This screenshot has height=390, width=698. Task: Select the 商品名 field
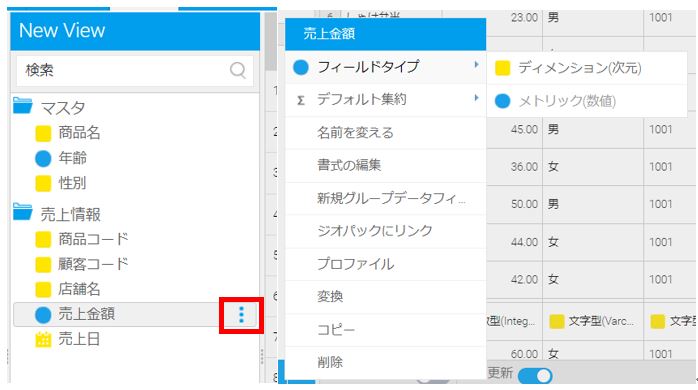[79, 133]
